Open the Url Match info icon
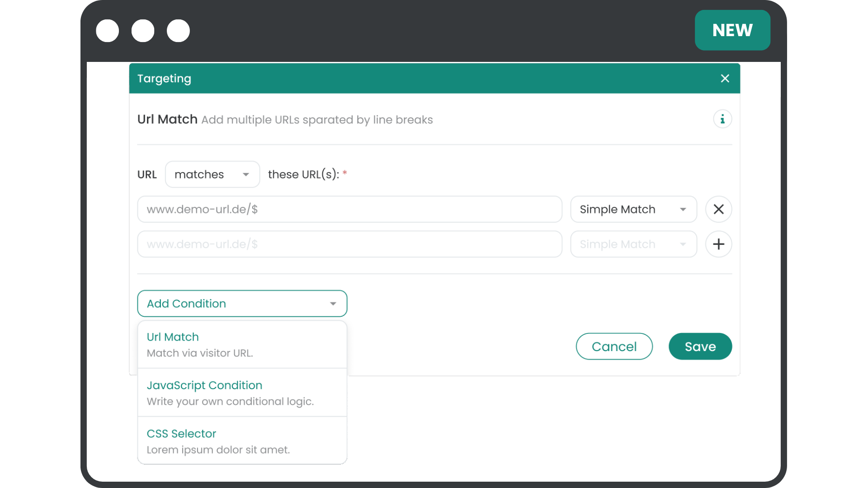The height and width of the screenshot is (488, 868). (722, 119)
